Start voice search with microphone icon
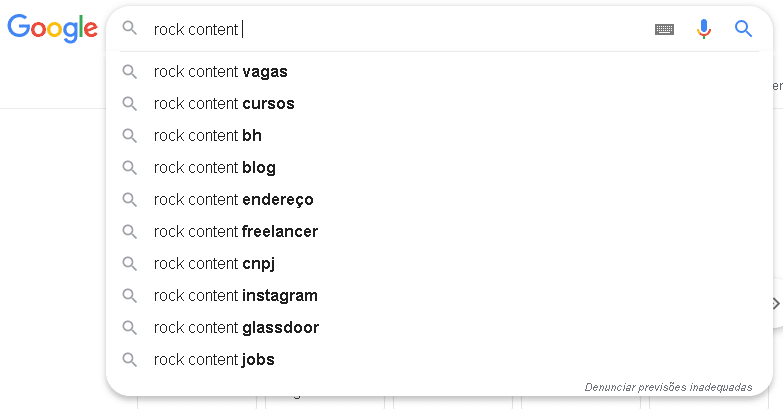Image resolution: width=783 pixels, height=409 pixels. coord(704,29)
